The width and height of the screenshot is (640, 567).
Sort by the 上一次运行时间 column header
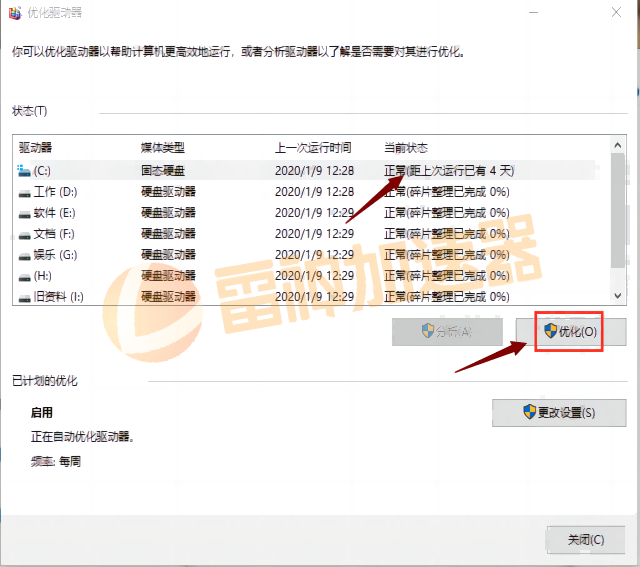tap(313, 147)
